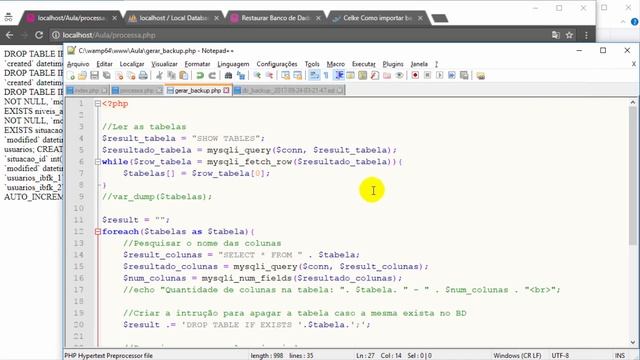Viewport: 640px width, 360px height.
Task: Zoom in on the editor text
Action: point(257,76)
